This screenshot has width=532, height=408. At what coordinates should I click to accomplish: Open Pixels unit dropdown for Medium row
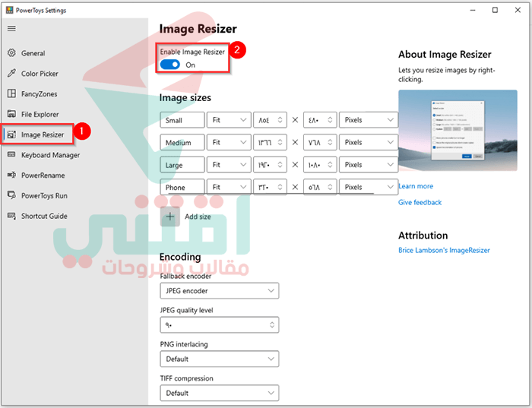369,142
